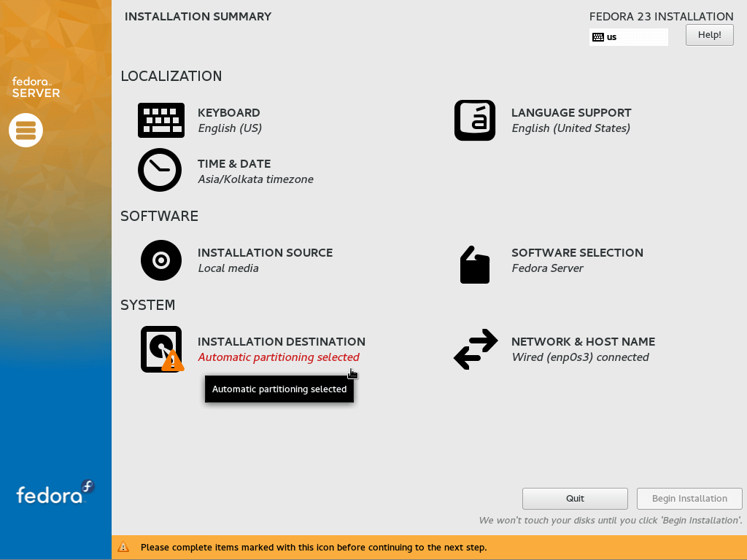Open LANGUAGE SUPPORT heading text

(570, 113)
